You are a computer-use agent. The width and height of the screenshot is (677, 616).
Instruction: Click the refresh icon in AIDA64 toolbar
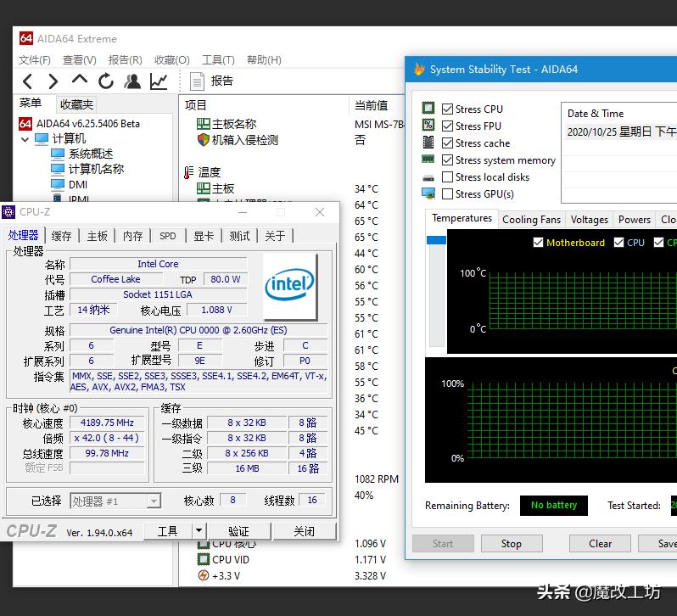point(106,81)
